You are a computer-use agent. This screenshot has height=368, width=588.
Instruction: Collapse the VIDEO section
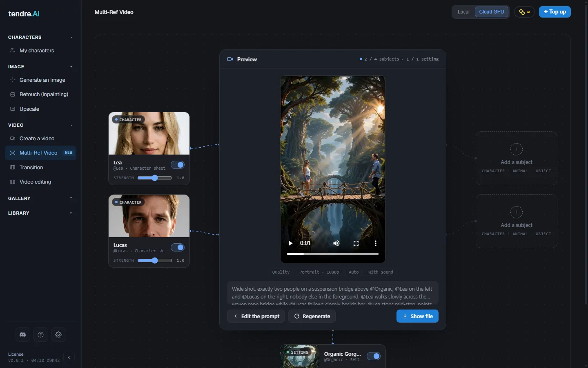[40, 125]
